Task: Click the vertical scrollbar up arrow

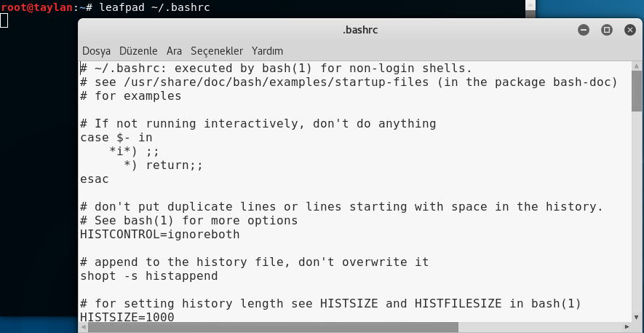Action: pyautogui.click(x=637, y=66)
